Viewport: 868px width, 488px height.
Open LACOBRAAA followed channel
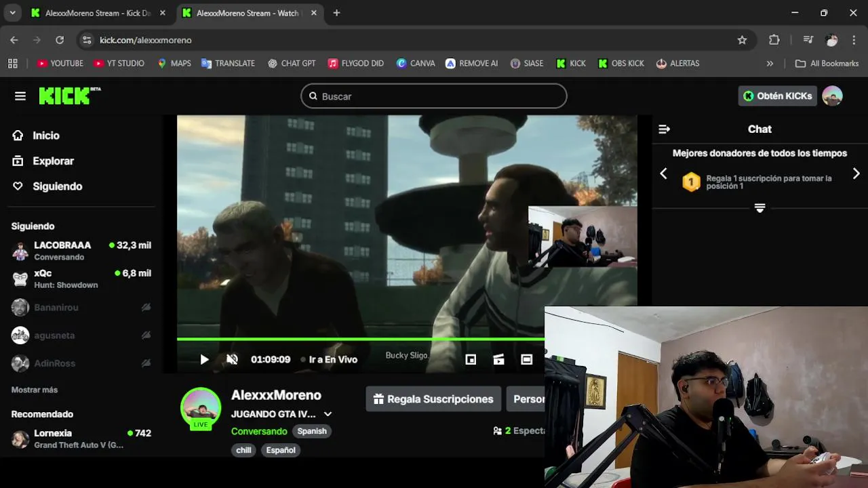[81, 251]
